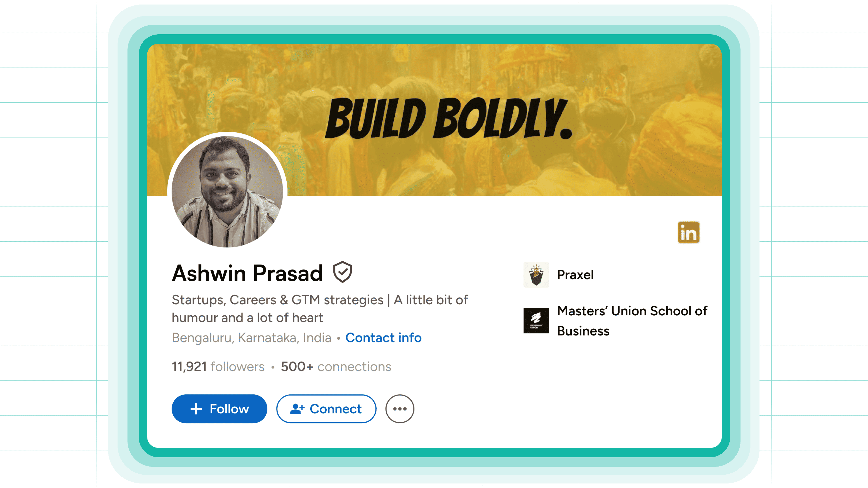
Task: Send a Connect request
Action: 326,409
